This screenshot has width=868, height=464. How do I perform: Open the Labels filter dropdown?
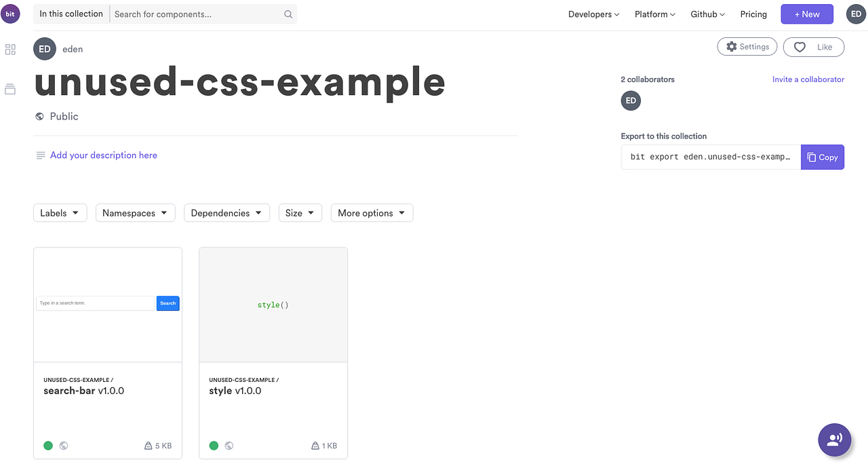60,212
